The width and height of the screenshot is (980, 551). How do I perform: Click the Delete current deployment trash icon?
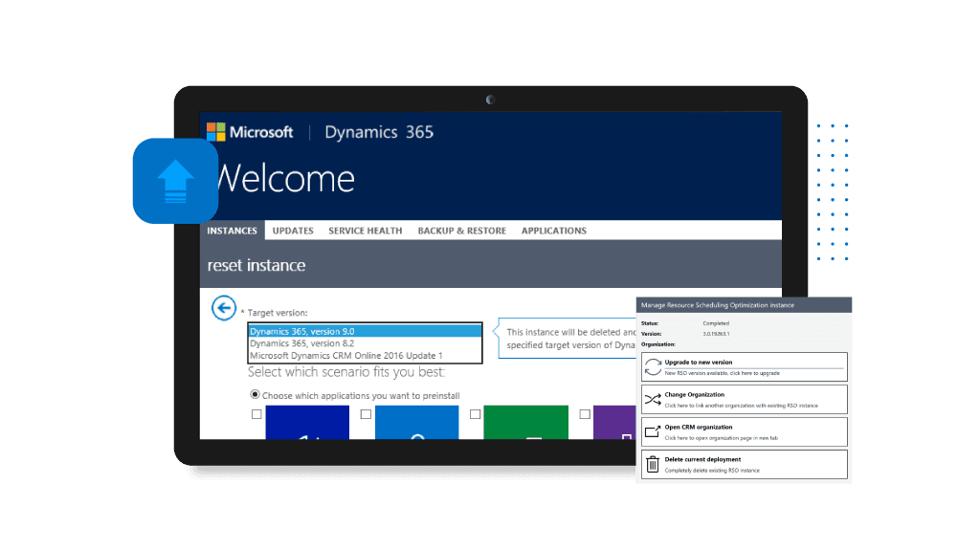[653, 464]
